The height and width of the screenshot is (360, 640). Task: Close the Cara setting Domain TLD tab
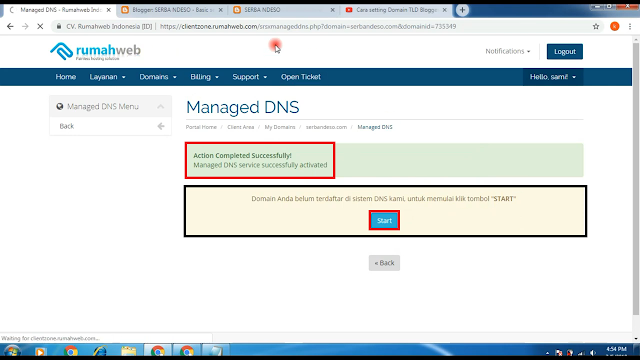tap(445, 10)
